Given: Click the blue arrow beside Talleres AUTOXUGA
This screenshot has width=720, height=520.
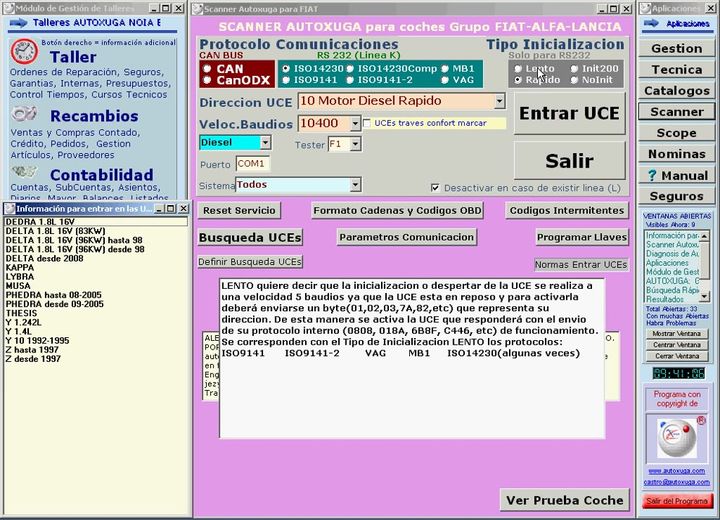Looking at the screenshot, I should coord(18,23).
